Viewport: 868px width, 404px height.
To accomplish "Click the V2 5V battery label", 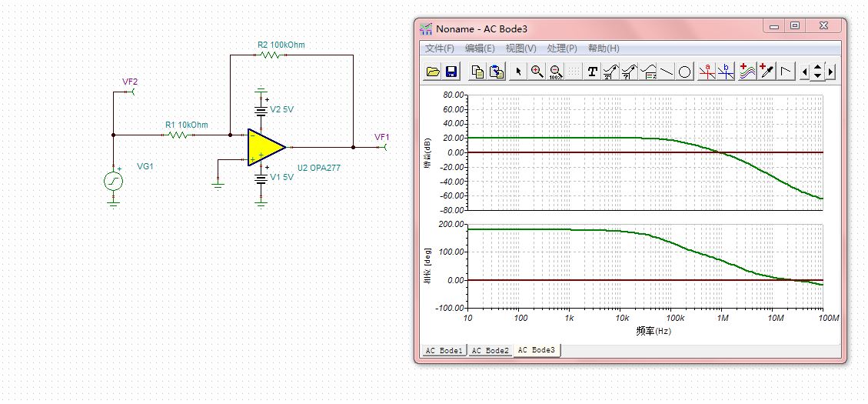I will click(281, 110).
